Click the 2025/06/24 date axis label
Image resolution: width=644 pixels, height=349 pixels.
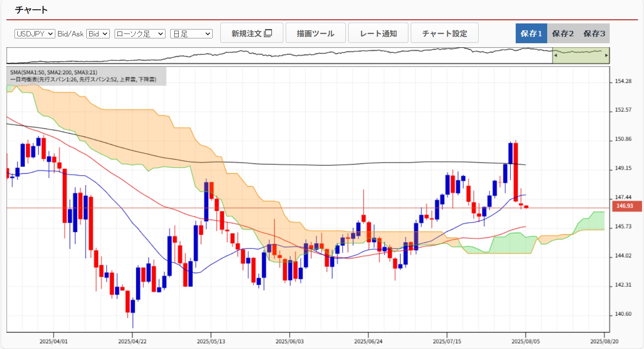tap(368, 341)
